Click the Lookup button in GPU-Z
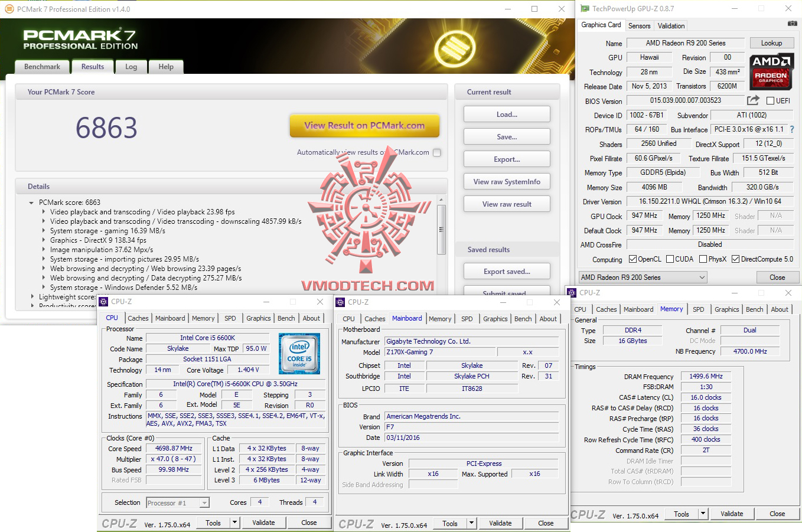The width and height of the screenshot is (802, 532). (x=772, y=43)
